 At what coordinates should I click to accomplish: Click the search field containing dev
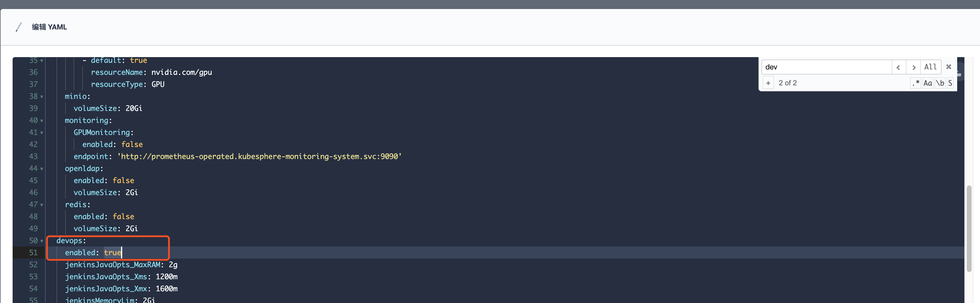pos(826,67)
